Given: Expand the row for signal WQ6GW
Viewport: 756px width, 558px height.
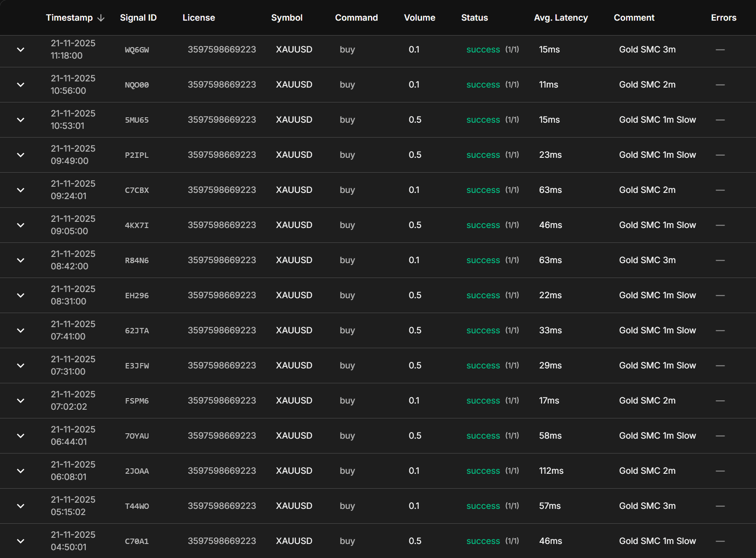Looking at the screenshot, I should (21, 50).
